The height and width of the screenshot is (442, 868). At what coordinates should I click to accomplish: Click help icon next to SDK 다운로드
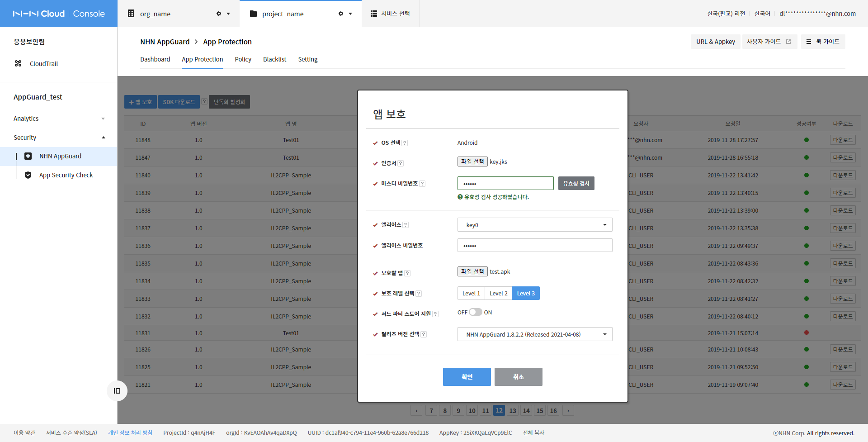[x=204, y=102]
